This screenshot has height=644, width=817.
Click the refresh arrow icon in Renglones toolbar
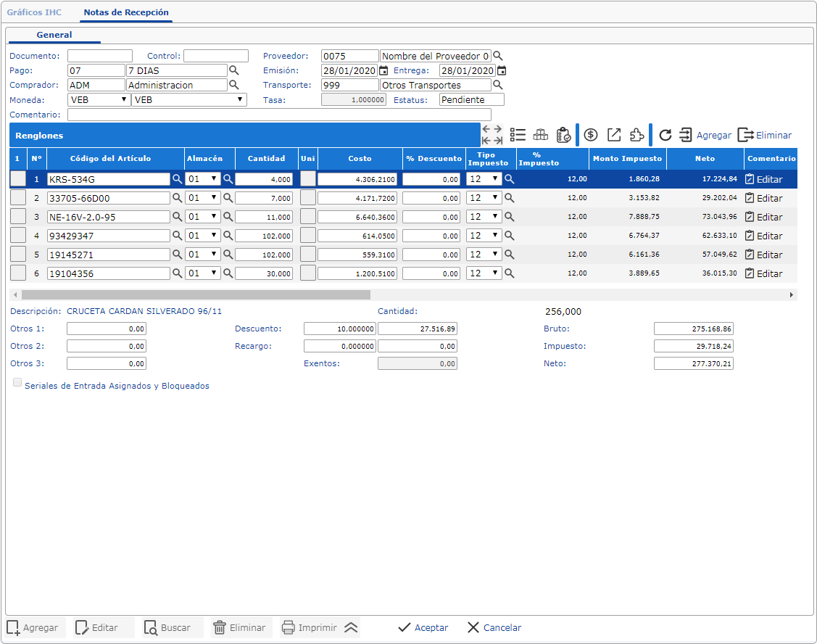[665, 135]
